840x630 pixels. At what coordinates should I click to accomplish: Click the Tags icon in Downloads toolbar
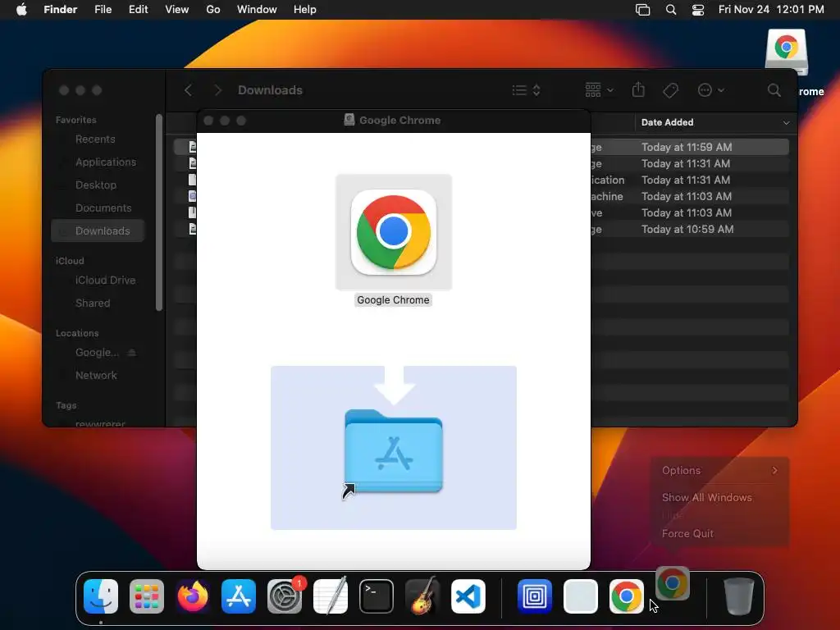coord(670,90)
